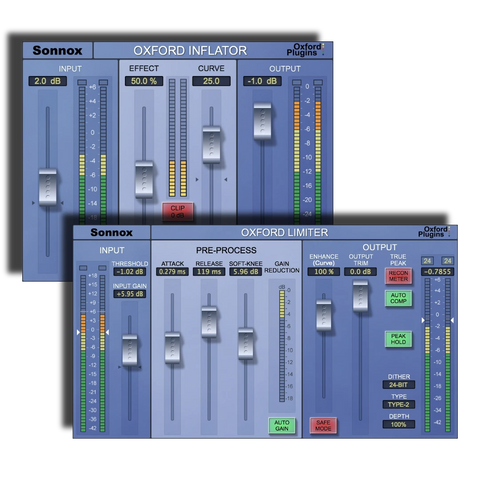Enable SAFE MODE in Oxford Limiter

pos(323,425)
